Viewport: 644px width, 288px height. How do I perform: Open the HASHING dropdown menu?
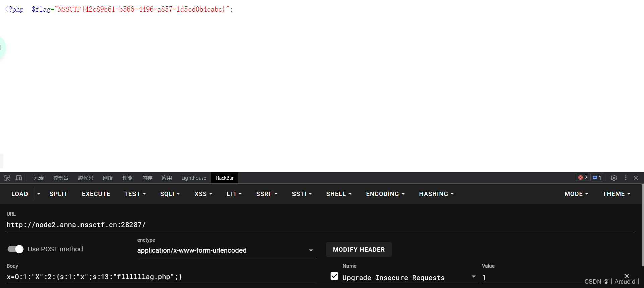(436, 194)
